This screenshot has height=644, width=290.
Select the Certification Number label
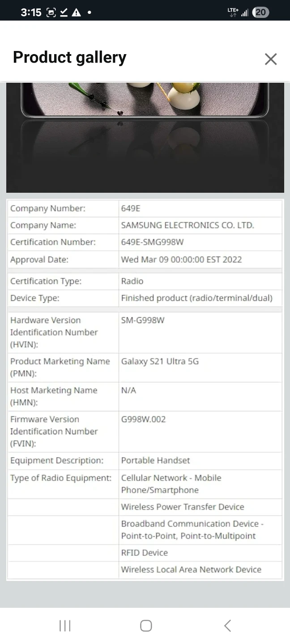53,242
